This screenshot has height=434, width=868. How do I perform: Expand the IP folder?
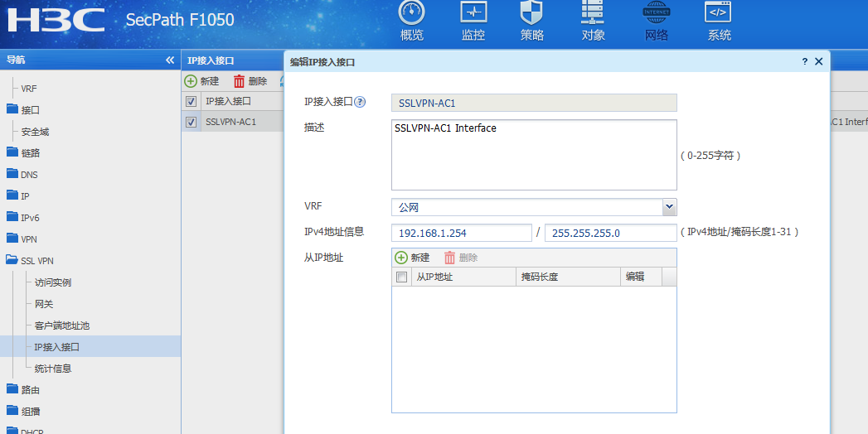pyautogui.click(x=12, y=195)
